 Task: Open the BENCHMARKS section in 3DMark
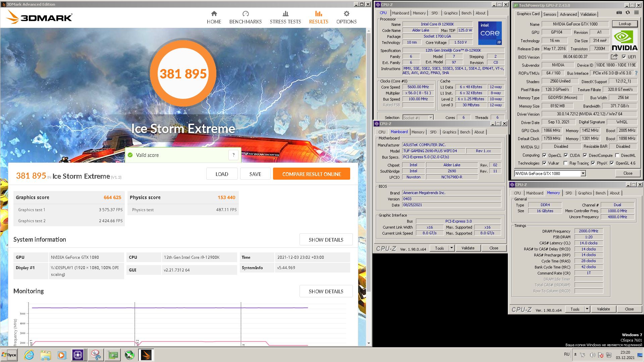coord(246,17)
